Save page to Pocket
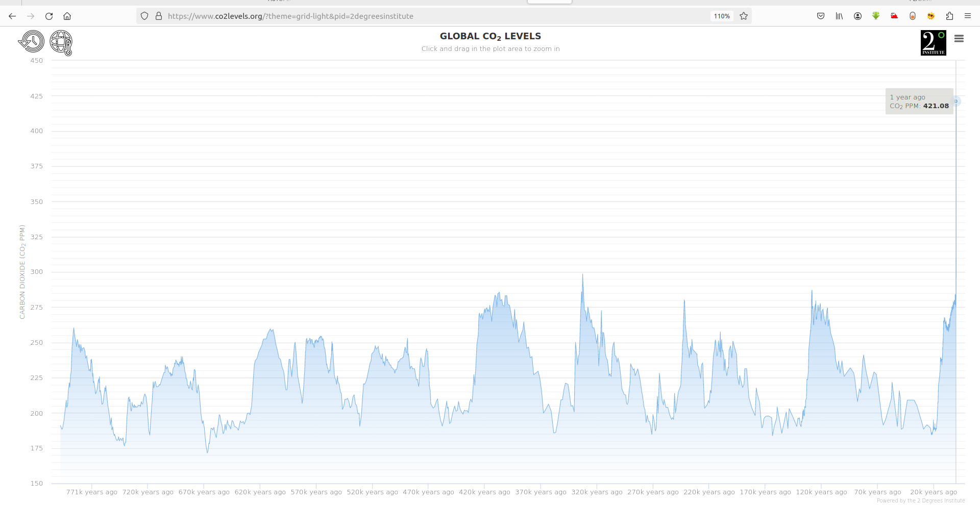 coord(821,16)
